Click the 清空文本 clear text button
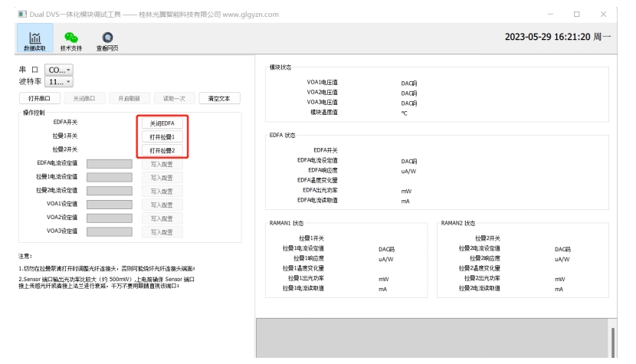 coord(219,98)
